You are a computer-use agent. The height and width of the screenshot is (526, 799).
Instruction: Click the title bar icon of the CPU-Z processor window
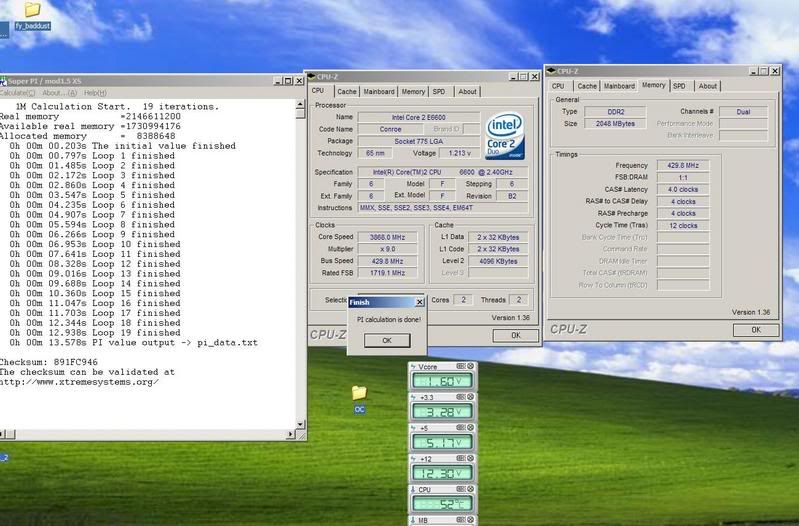tap(311, 76)
